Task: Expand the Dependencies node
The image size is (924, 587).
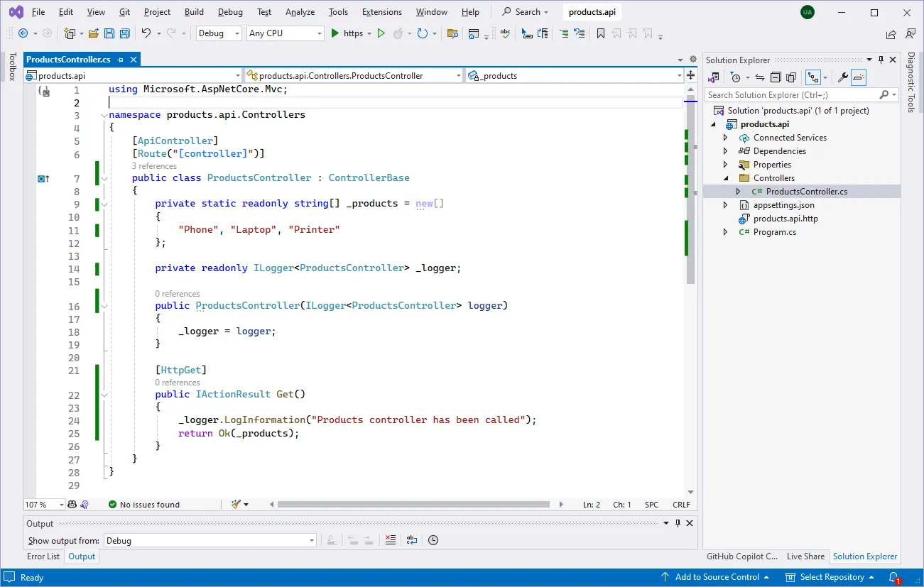Action: tap(724, 150)
